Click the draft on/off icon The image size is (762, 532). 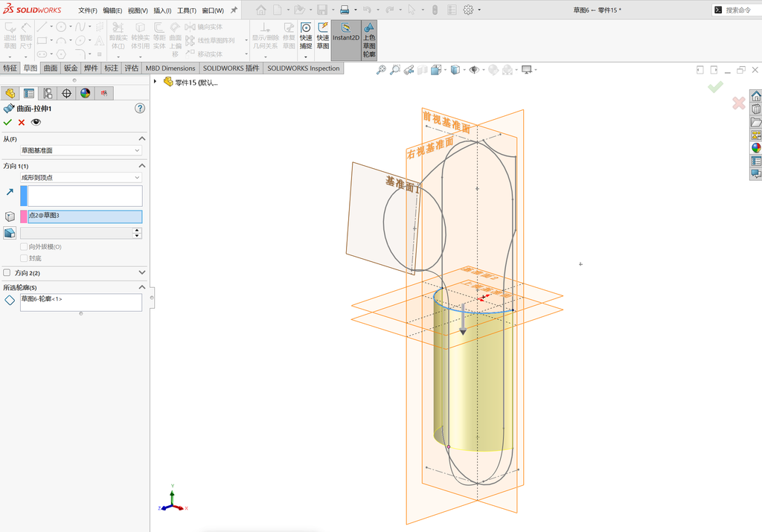[10, 233]
